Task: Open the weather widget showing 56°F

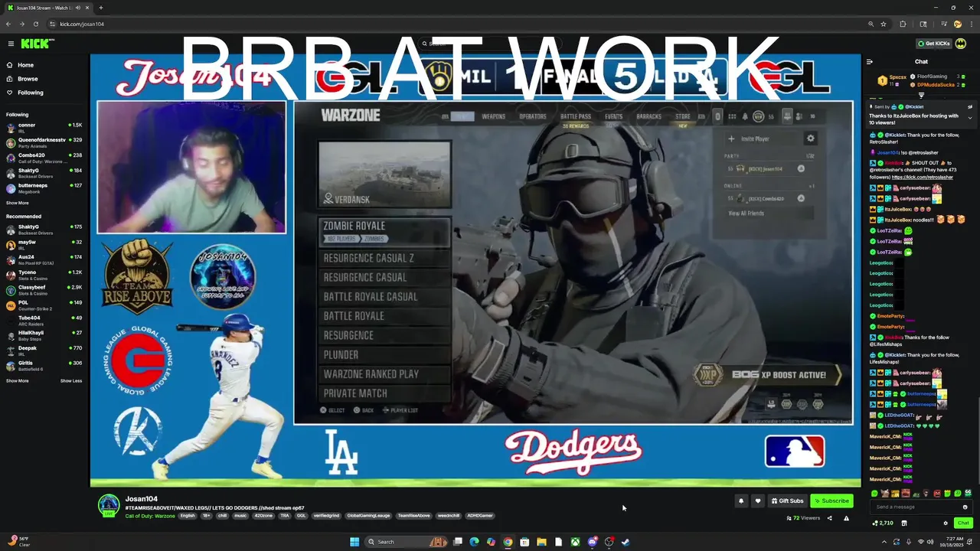Action: pos(18,541)
